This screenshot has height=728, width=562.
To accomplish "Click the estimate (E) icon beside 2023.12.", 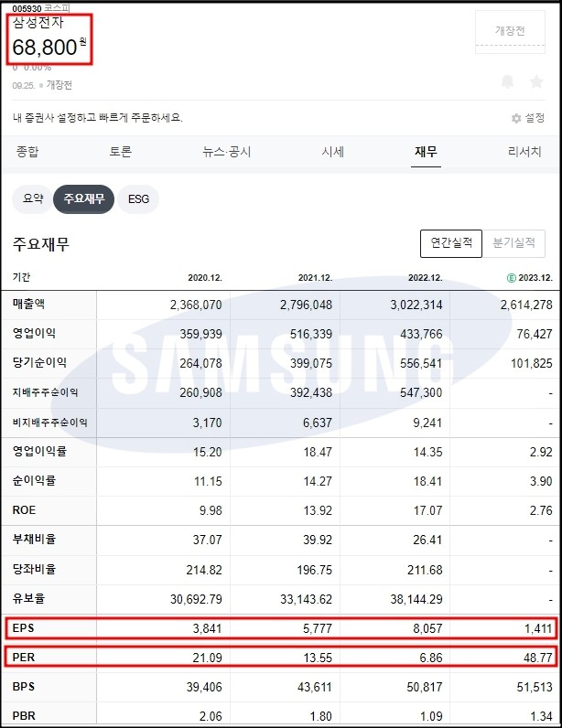I will point(511,278).
